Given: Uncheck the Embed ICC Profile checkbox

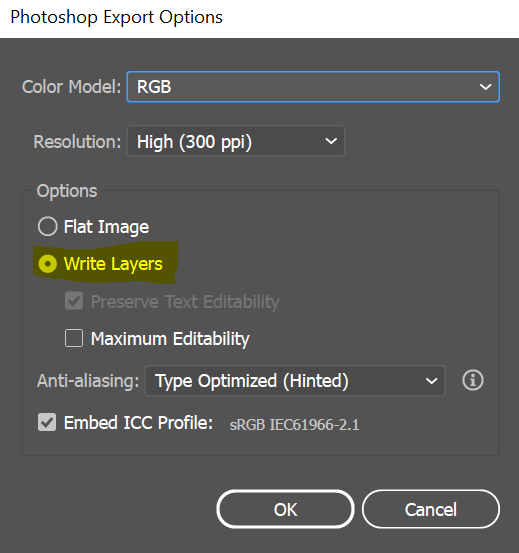Looking at the screenshot, I should point(47,422).
